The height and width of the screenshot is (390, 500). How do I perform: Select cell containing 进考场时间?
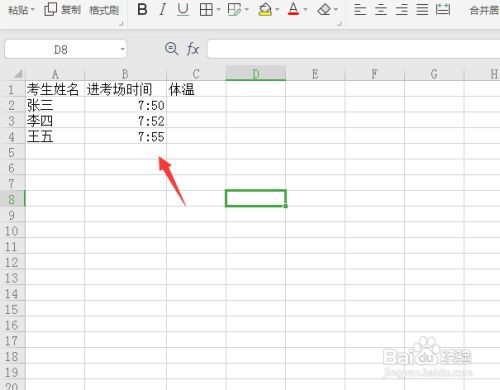click(x=125, y=89)
